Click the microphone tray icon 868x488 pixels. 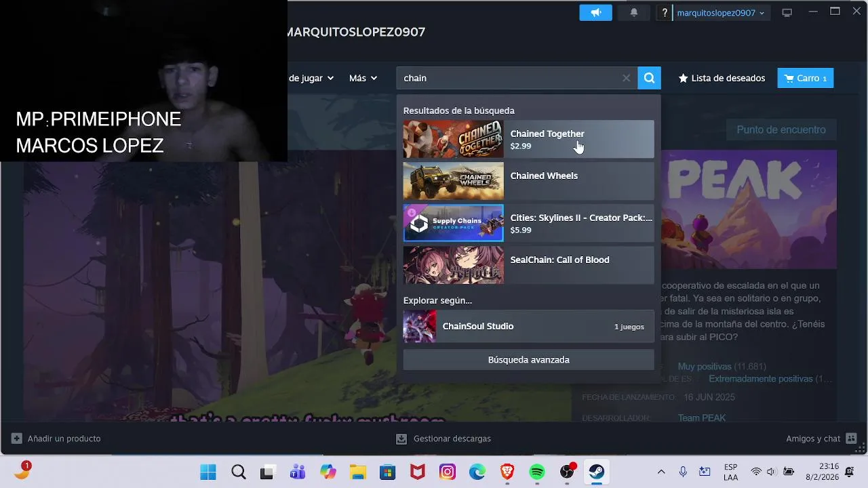(683, 472)
